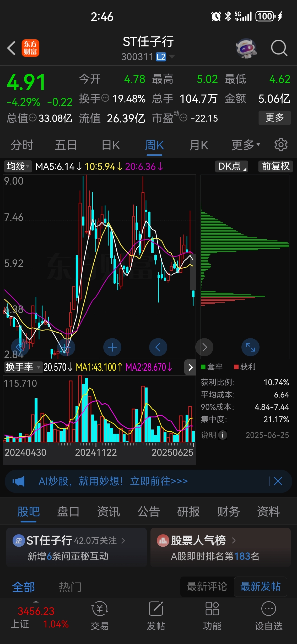This screenshot has width=297, height=644.
Task: Tap the 市盈 info circle icon
Action: tap(183, 118)
